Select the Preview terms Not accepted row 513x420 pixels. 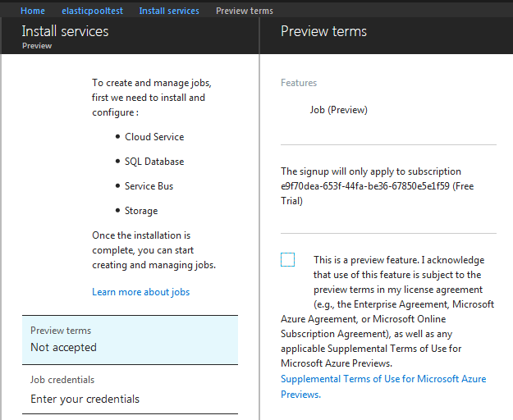[x=131, y=340]
